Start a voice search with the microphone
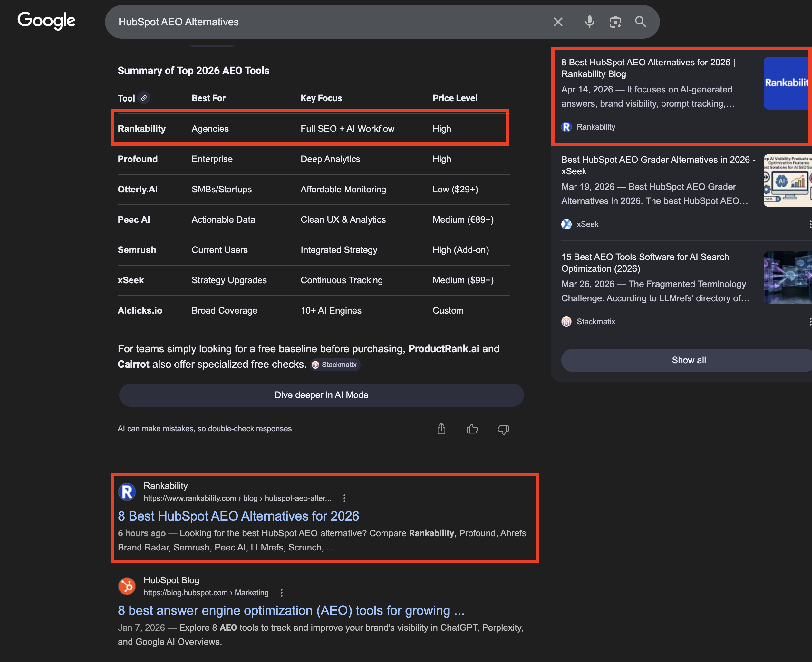 589,22
